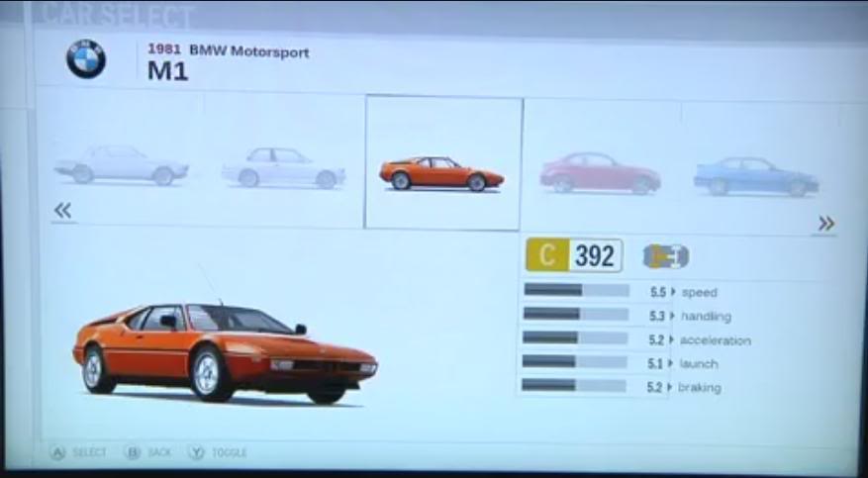Click the acceleration stat bar
Image resolution: width=868 pixels, height=478 pixels.
(575, 337)
